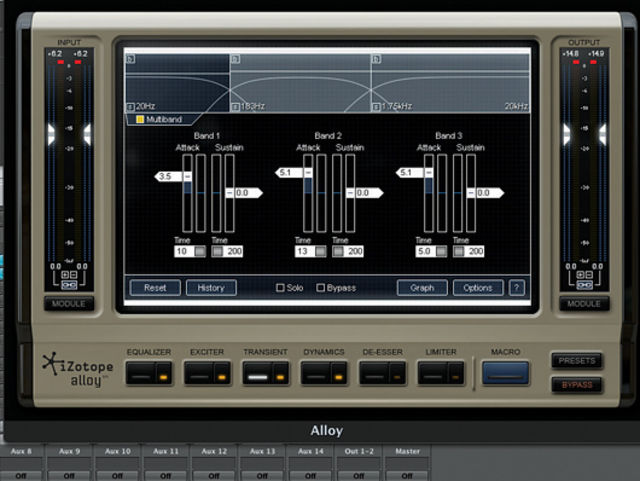Viewport: 640px width, 481px height.
Task: Click the Band 3 sustain minus handle
Action: coord(471,193)
